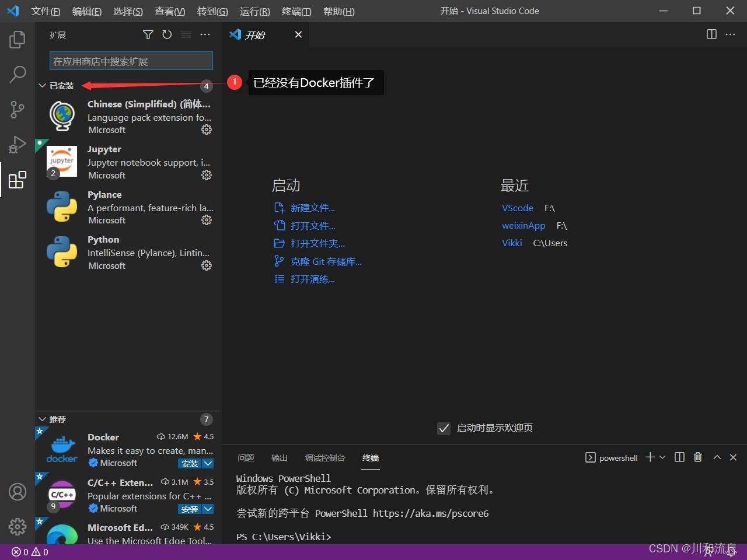Select the Extensions view icon

(18, 180)
